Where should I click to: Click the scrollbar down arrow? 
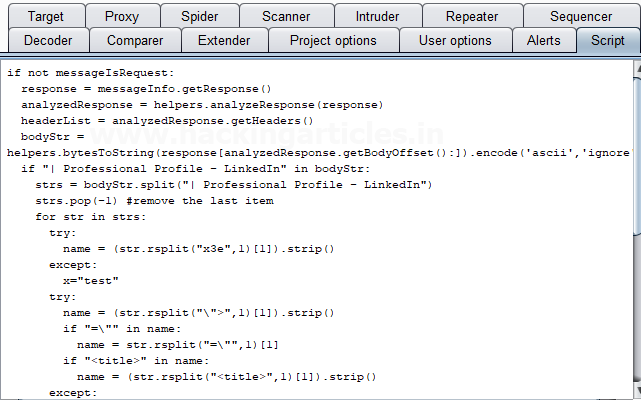coord(636,391)
